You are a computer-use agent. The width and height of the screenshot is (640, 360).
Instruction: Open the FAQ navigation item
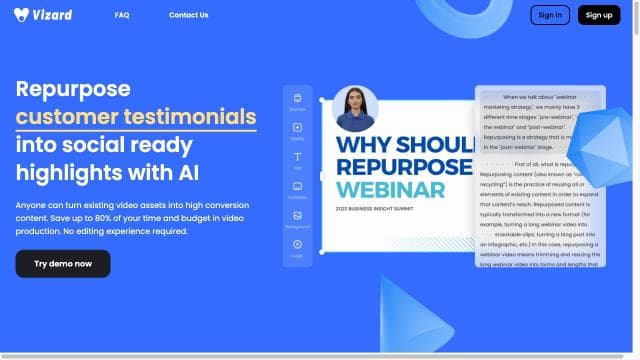click(122, 15)
